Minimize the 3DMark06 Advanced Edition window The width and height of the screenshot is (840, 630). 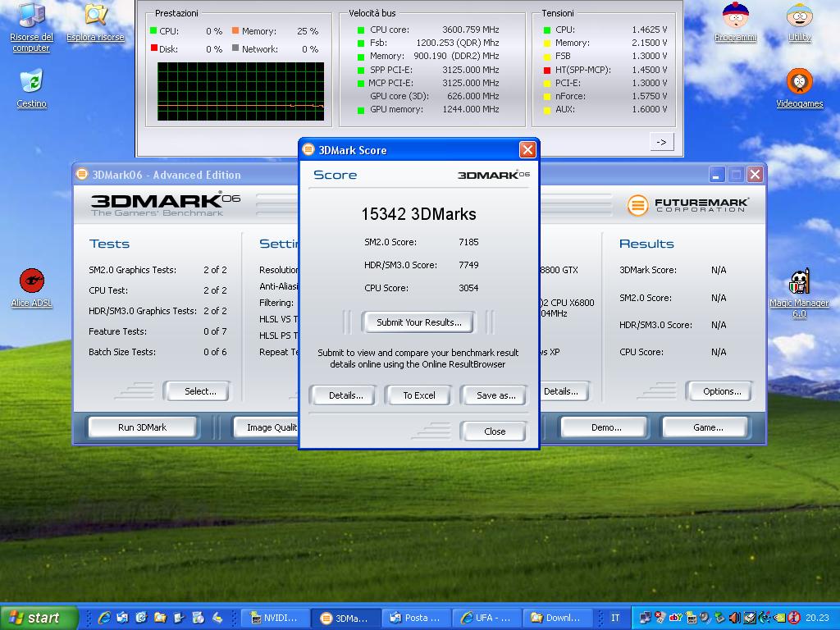(717, 174)
